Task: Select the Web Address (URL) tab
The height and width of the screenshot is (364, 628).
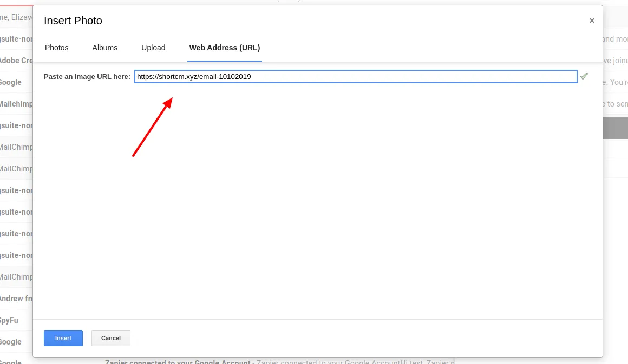Action: (225, 48)
